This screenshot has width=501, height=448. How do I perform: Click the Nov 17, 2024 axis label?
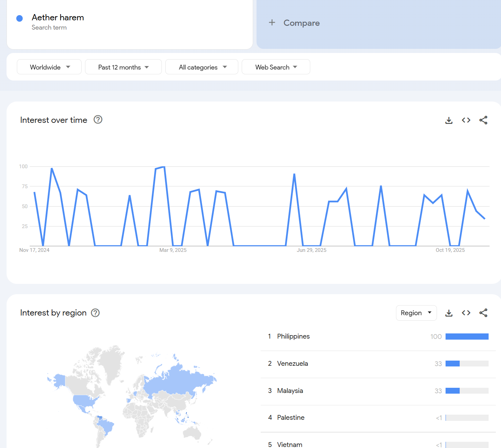tap(34, 250)
